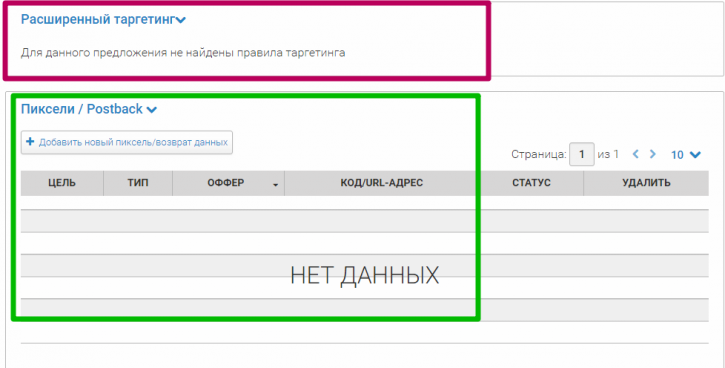Click the ОФФЕР column sort arrow
Screen dimensions: 725x368
click(x=276, y=185)
